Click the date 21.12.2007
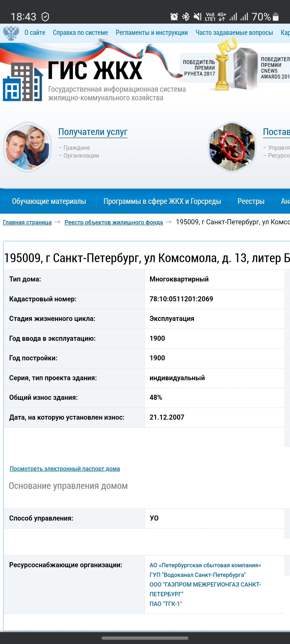The image size is (290, 644). pyautogui.click(x=167, y=417)
